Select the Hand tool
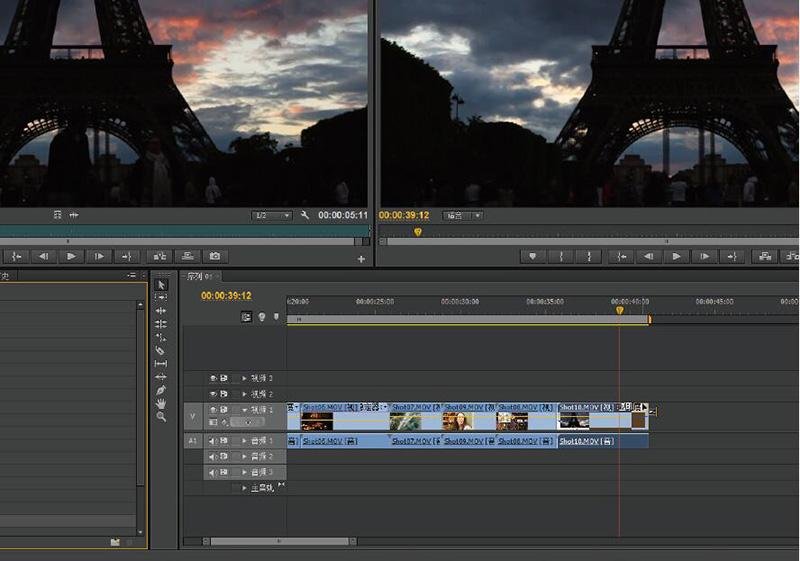The height and width of the screenshot is (561, 800). [161, 403]
